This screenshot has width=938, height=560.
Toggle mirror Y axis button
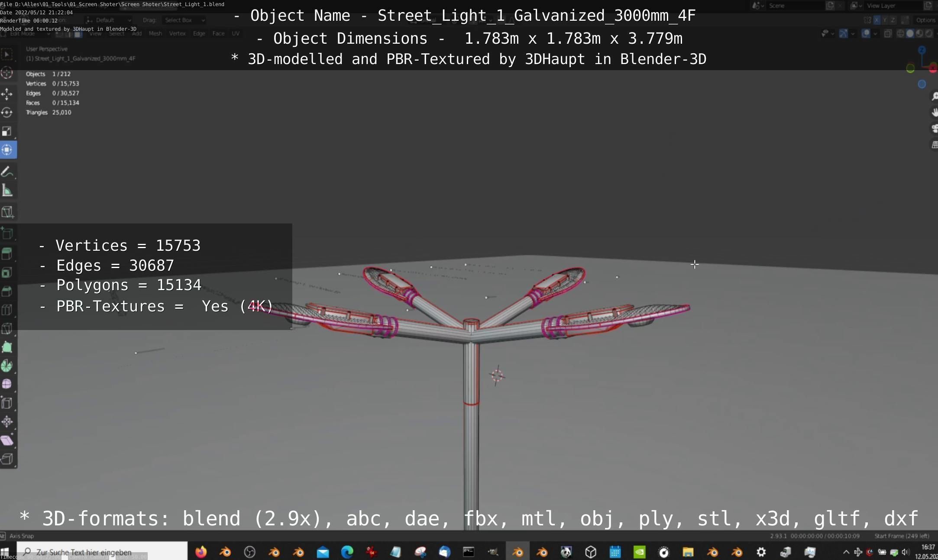(884, 20)
